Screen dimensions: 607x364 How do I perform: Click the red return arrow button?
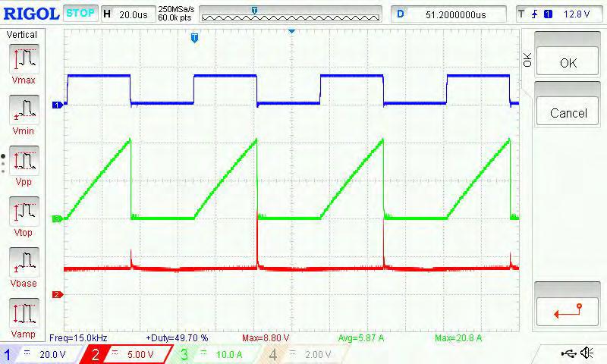pyautogui.click(x=568, y=312)
